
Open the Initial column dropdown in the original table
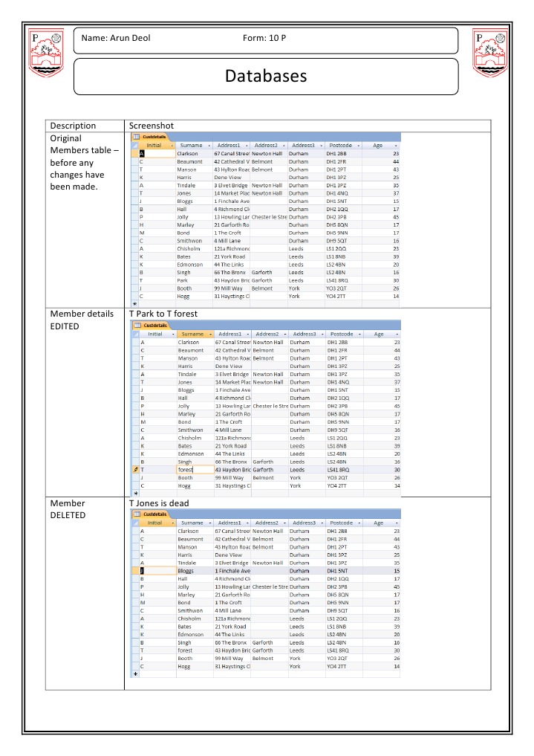click(x=172, y=146)
